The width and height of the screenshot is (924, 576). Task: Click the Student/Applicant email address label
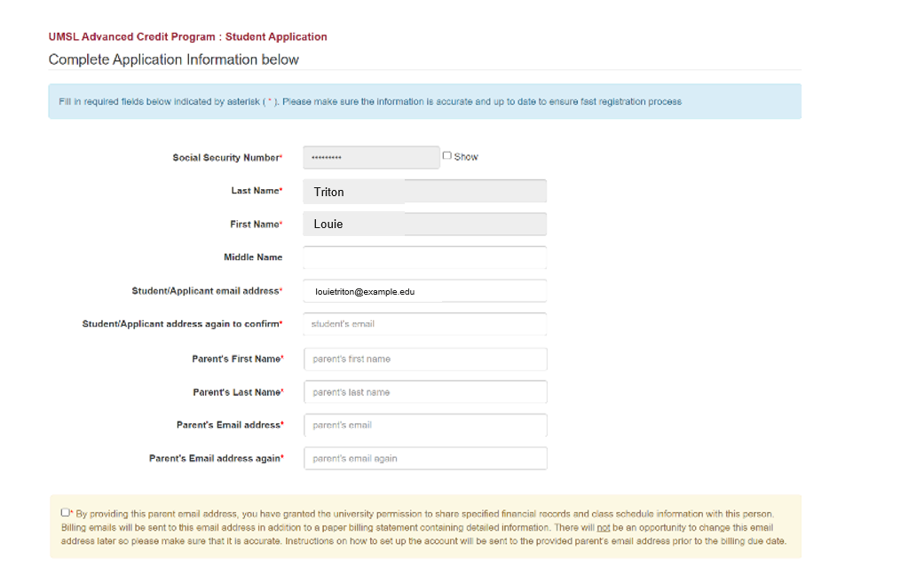click(204, 290)
